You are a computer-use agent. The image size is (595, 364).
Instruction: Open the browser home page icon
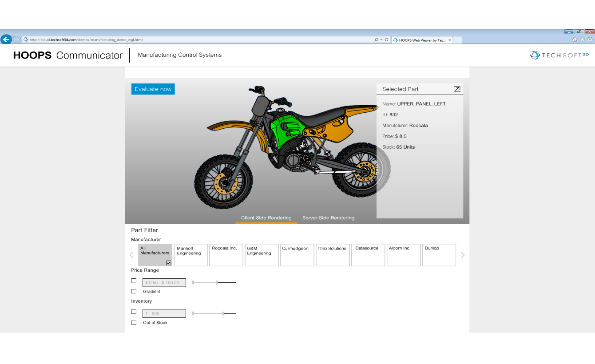coord(575,40)
